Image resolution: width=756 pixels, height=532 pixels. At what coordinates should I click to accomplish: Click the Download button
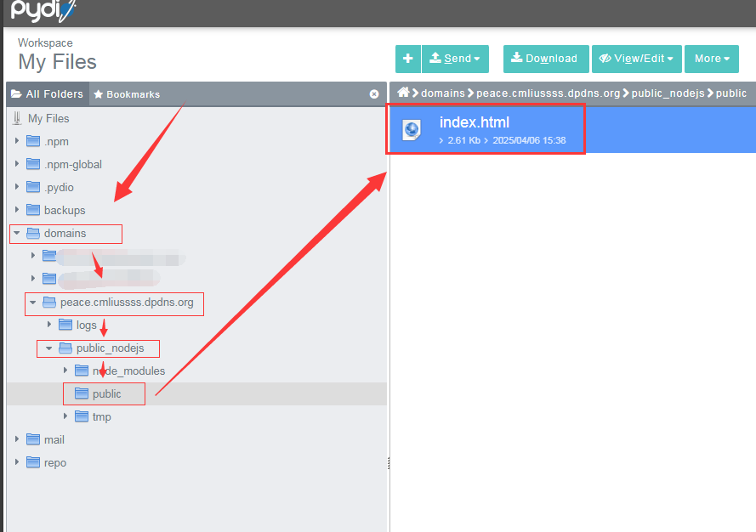click(x=544, y=59)
